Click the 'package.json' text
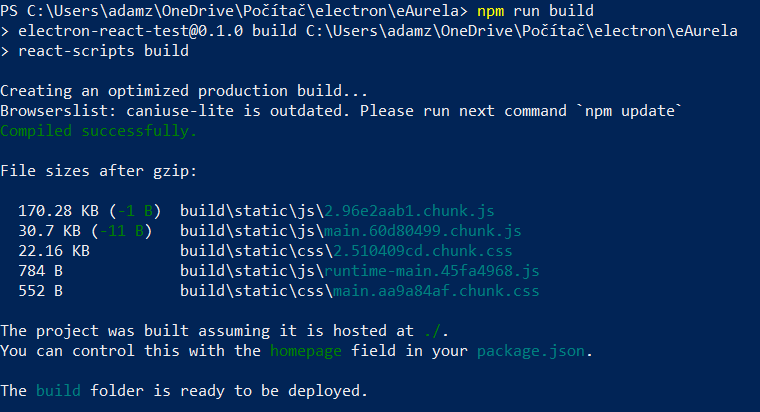This screenshot has width=760, height=412. (531, 350)
